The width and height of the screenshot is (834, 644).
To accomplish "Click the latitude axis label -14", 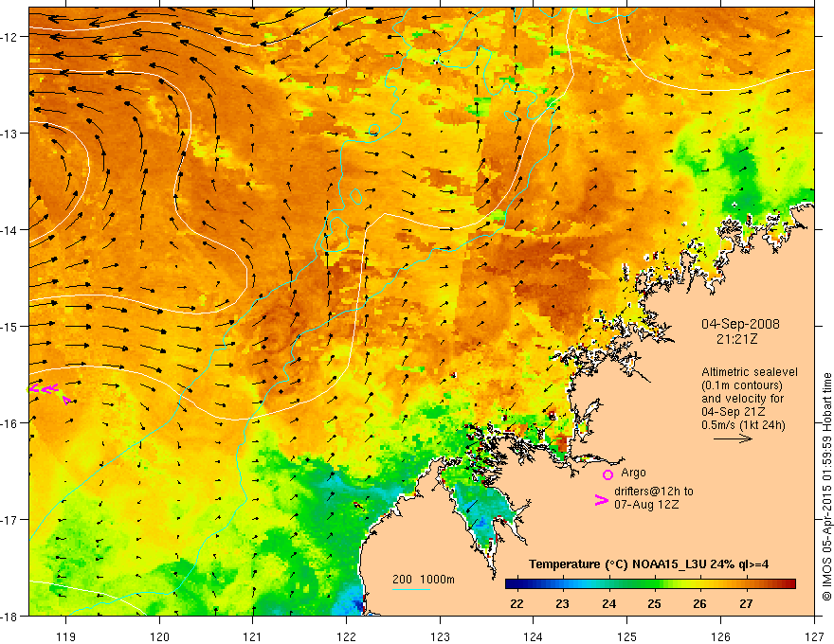I will pos(9,230).
